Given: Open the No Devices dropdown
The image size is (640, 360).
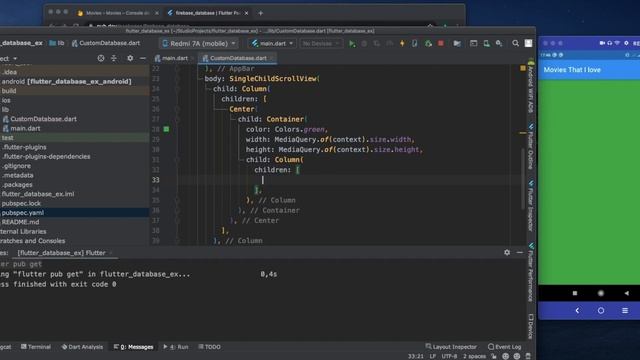Looking at the screenshot, I should 321,43.
